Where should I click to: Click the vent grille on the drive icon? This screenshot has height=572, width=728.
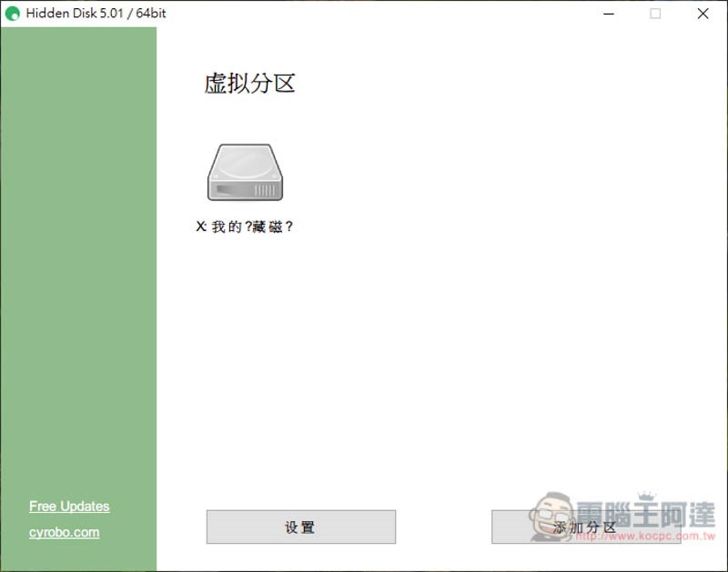[x=265, y=190]
